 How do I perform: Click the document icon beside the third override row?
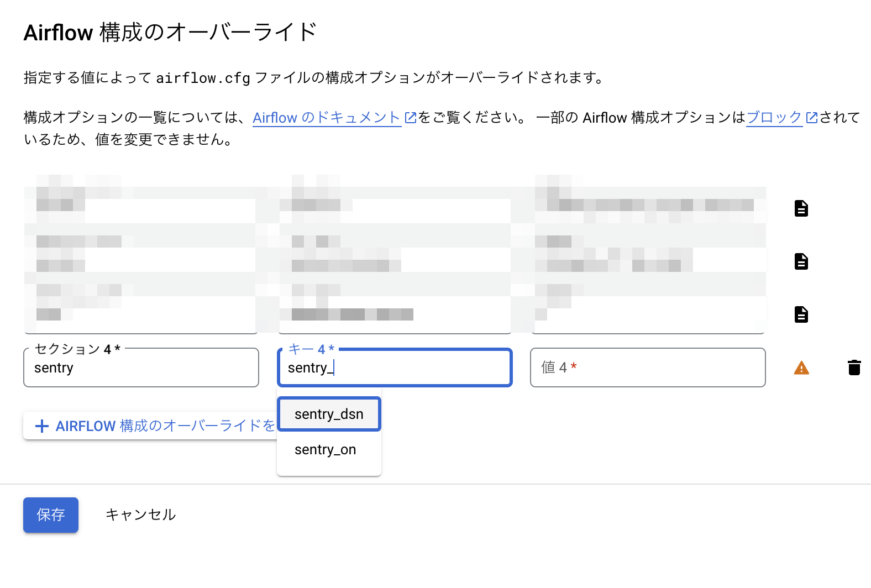[801, 314]
